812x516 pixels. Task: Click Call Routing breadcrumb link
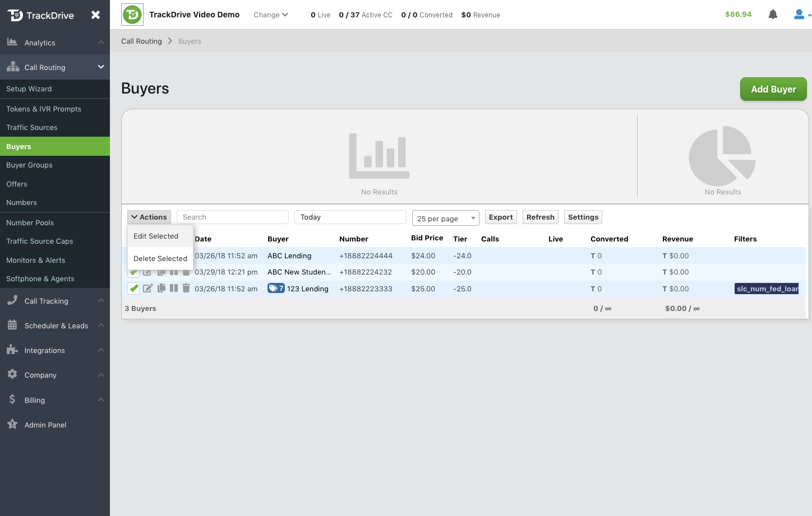(141, 41)
